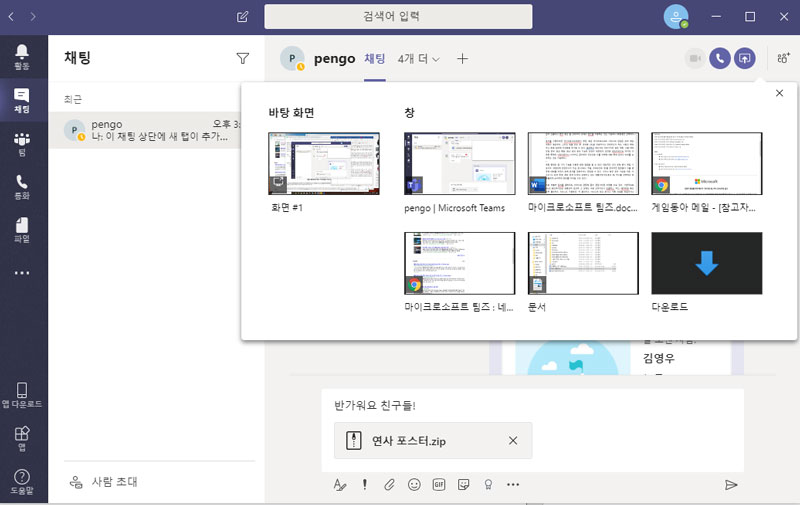Image resolution: width=800 pixels, height=505 pixels.
Task: Share the 다운로드 window
Action: pos(707,263)
